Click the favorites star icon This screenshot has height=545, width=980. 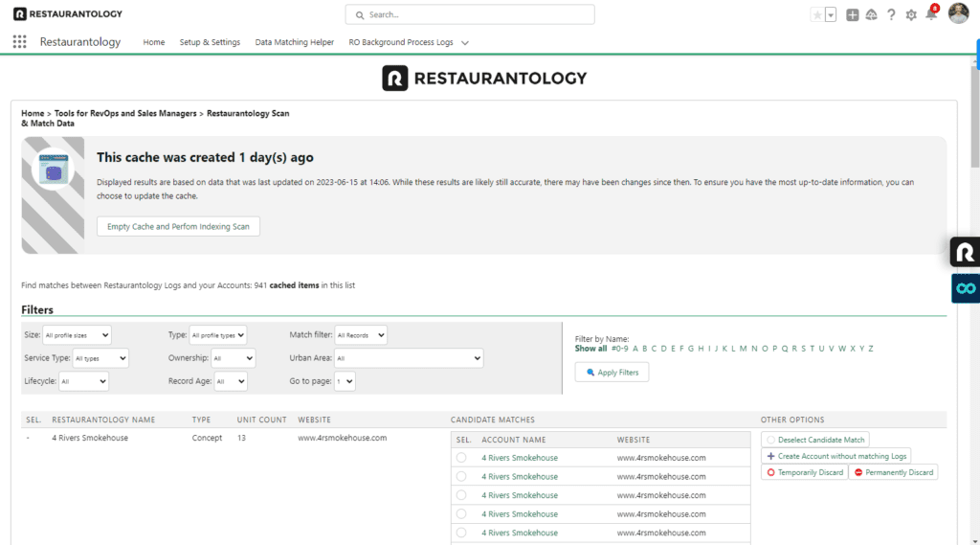click(x=817, y=15)
